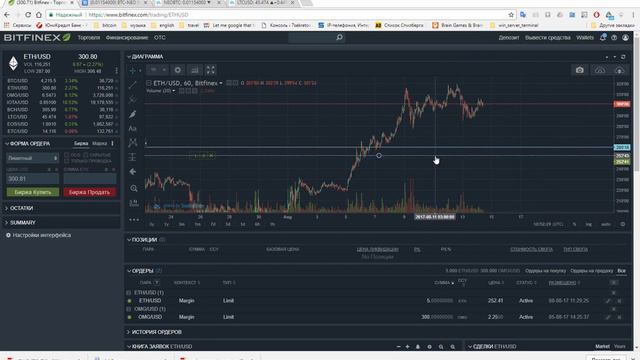Select the brush drawing tool

(133, 114)
